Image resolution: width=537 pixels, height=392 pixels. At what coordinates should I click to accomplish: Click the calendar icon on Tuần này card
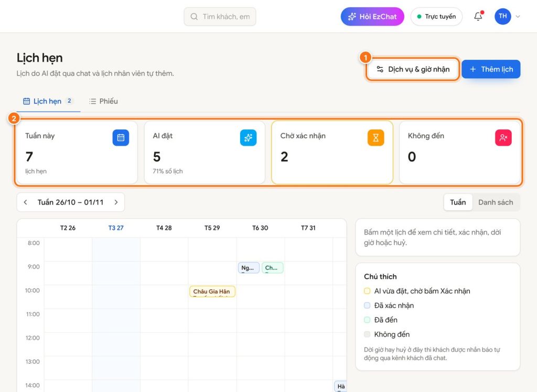tap(121, 138)
